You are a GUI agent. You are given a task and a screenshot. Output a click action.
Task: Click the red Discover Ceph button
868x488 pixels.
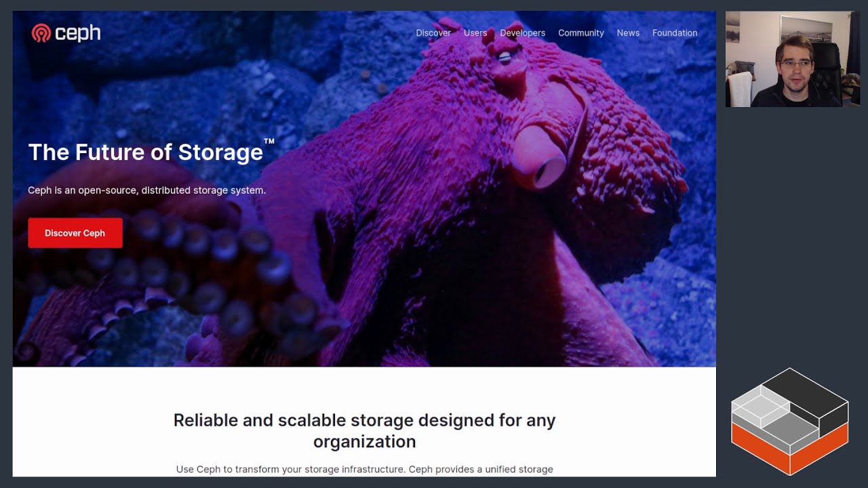[x=75, y=233]
